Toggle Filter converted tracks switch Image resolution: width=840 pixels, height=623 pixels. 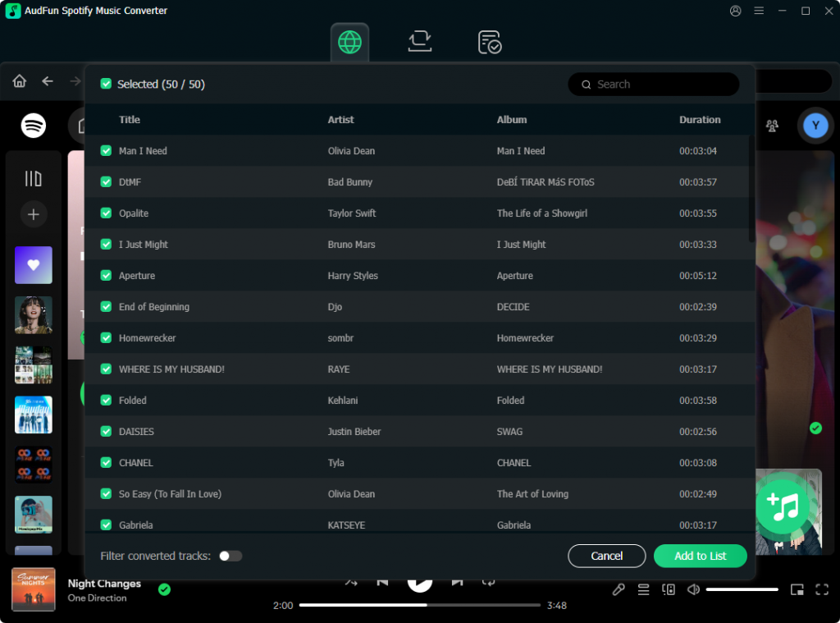(231, 556)
